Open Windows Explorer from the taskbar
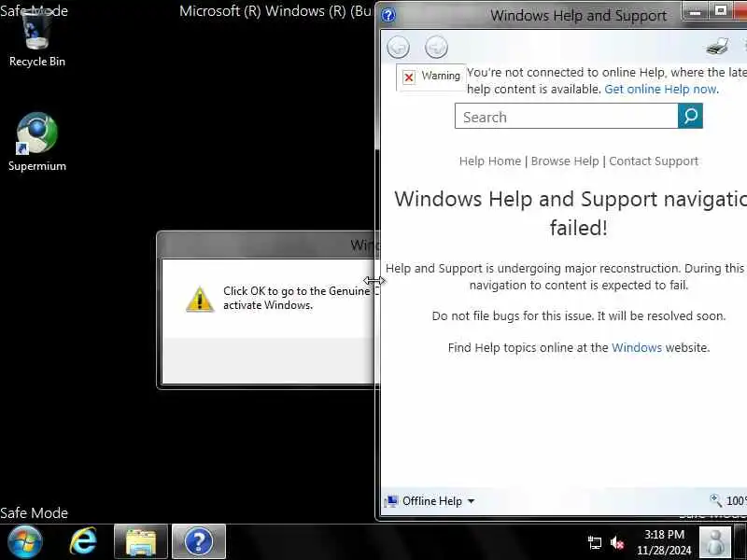 (141, 541)
